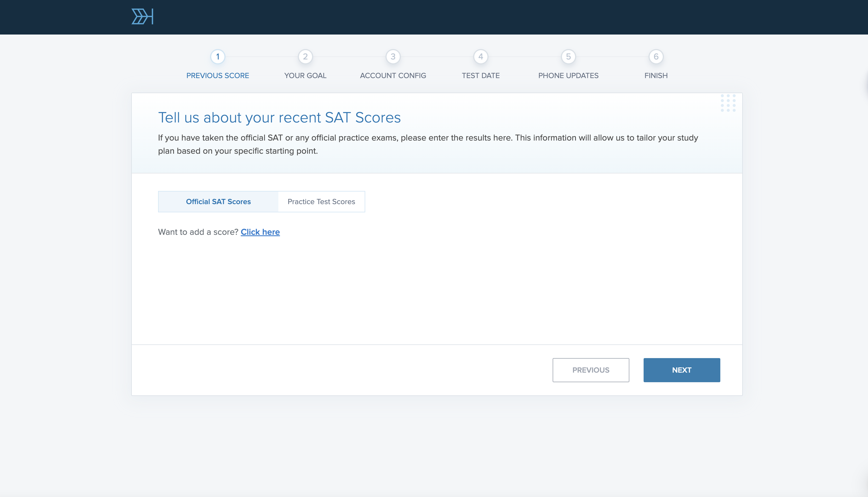Click step 5 circle in progress bar

[568, 57]
